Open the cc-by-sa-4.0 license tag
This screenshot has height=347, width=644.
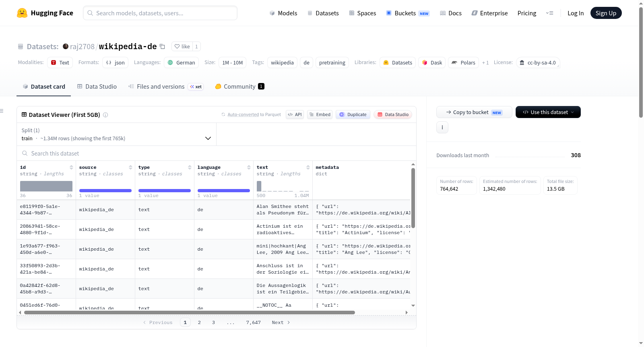pyautogui.click(x=538, y=62)
